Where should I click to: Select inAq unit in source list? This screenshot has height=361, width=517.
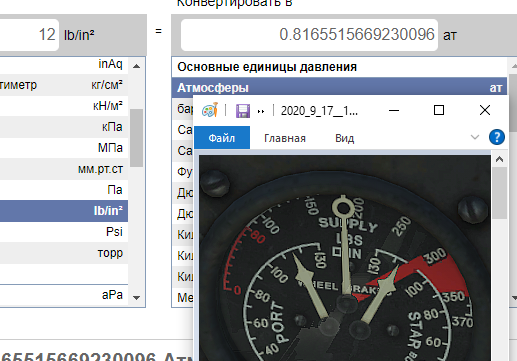pyautogui.click(x=64, y=64)
